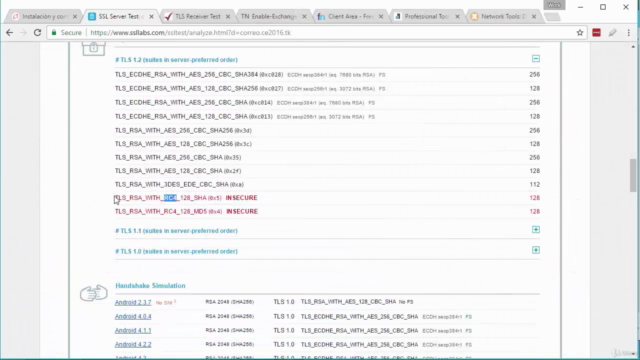This screenshot has height=360, width=640.
Task: Reload the SSL Labs page
Action: click(x=37, y=33)
